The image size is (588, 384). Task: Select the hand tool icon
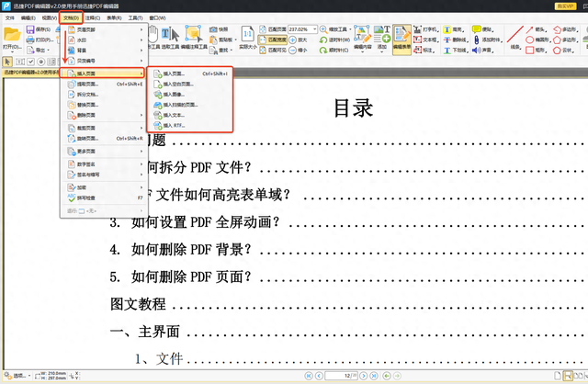pyautogui.click(x=153, y=35)
